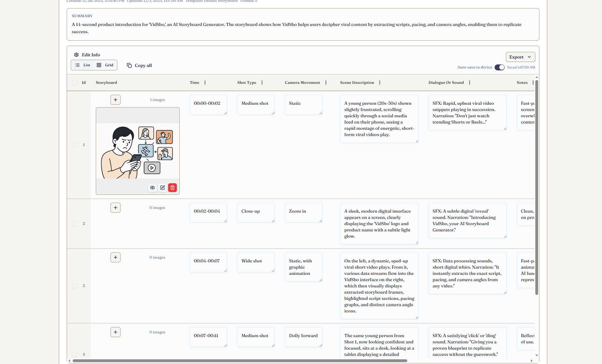Open Camera Movement column options menu

coord(326,83)
